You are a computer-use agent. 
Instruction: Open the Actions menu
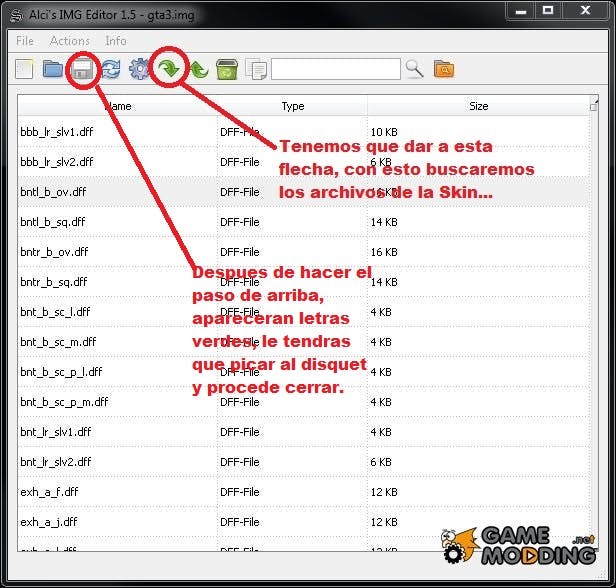pyautogui.click(x=70, y=41)
